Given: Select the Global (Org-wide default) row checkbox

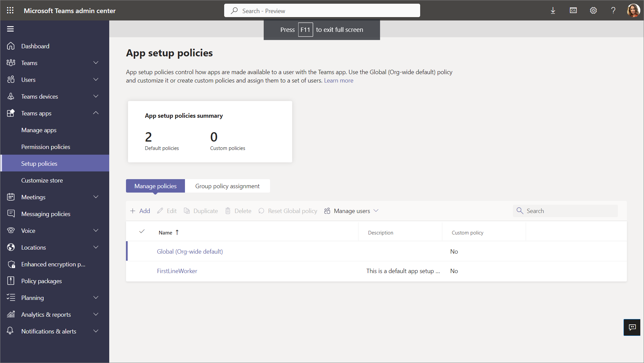Looking at the screenshot, I should tap(142, 252).
